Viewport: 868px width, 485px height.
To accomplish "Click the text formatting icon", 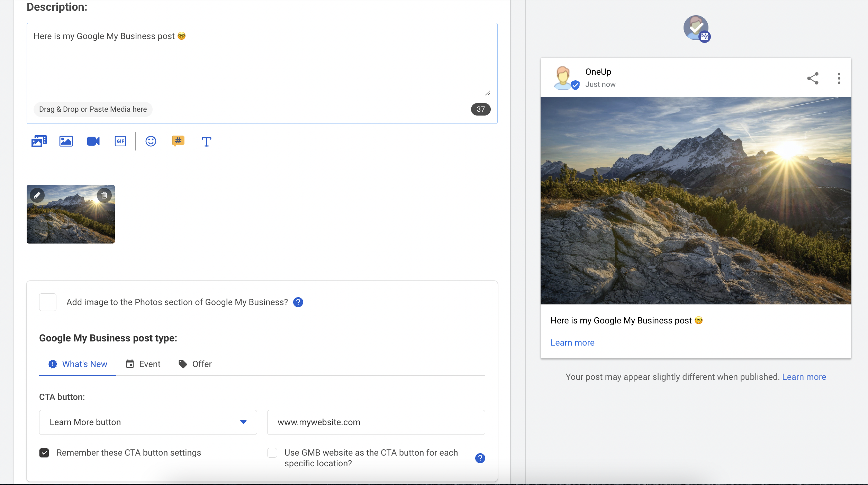I will click(206, 141).
